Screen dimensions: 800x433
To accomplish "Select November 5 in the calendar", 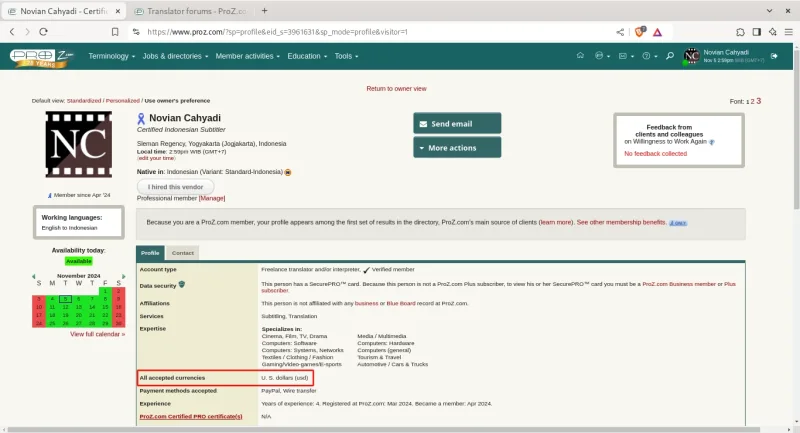I will [x=65, y=299].
